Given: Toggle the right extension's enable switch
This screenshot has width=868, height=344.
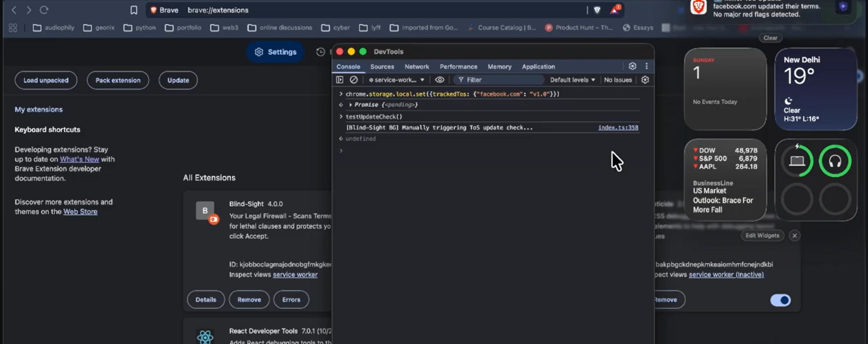Looking at the screenshot, I should (781, 300).
